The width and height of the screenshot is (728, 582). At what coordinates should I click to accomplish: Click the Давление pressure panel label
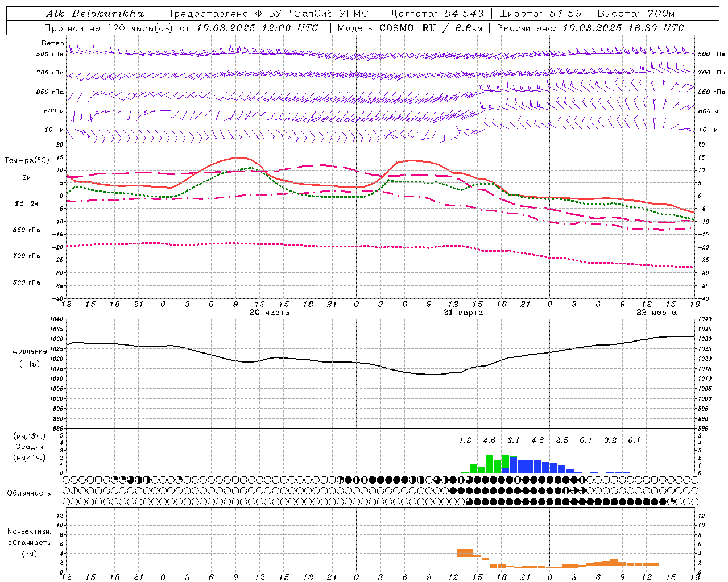pyautogui.click(x=30, y=351)
